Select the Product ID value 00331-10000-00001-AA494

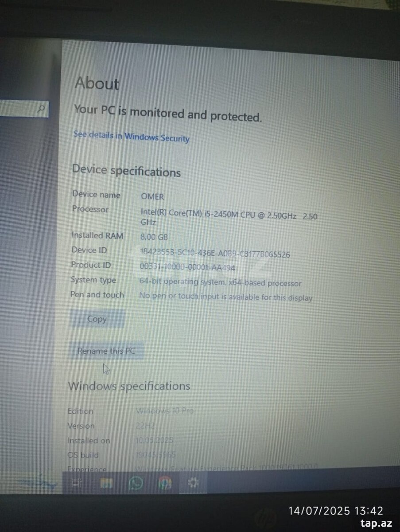pyautogui.click(x=187, y=267)
